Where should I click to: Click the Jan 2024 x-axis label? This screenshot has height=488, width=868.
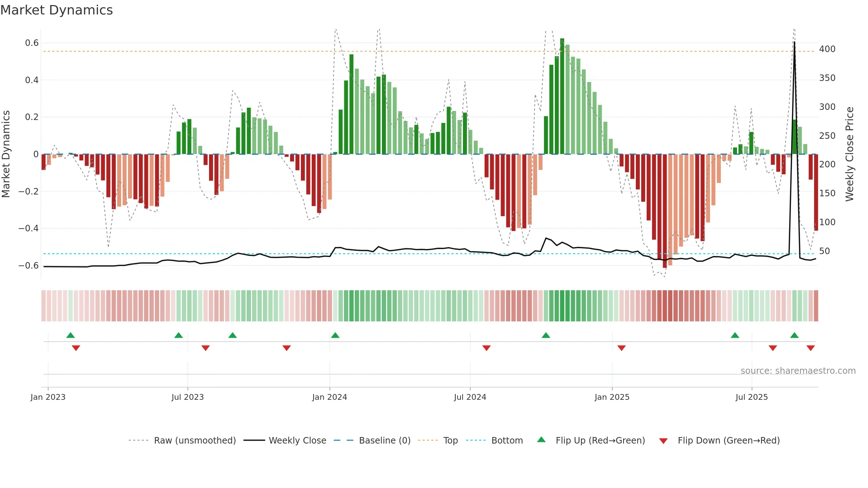329,397
